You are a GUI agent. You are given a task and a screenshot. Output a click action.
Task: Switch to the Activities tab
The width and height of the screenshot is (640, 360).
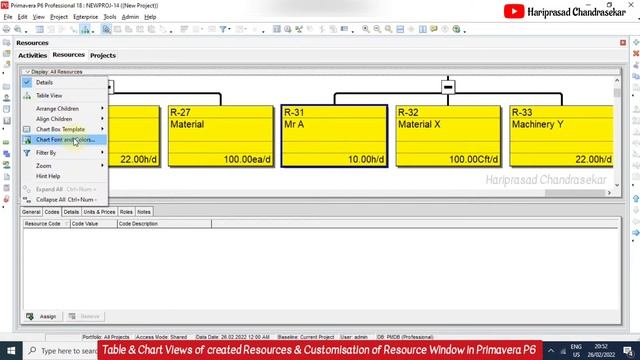33,55
